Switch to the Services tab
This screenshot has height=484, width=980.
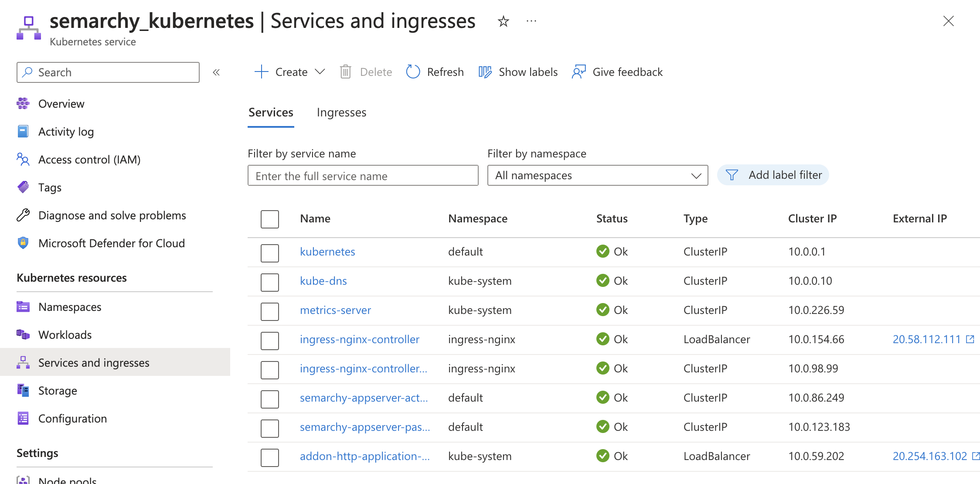(271, 112)
